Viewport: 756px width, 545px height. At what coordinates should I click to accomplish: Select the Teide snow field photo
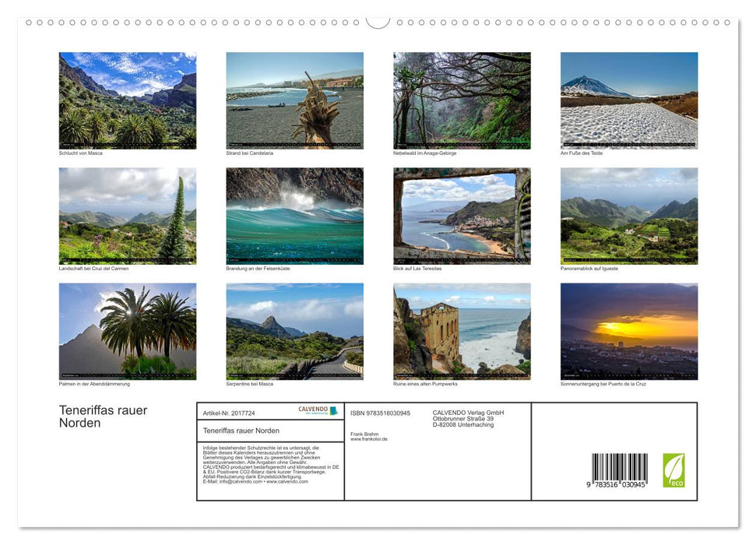(628, 100)
